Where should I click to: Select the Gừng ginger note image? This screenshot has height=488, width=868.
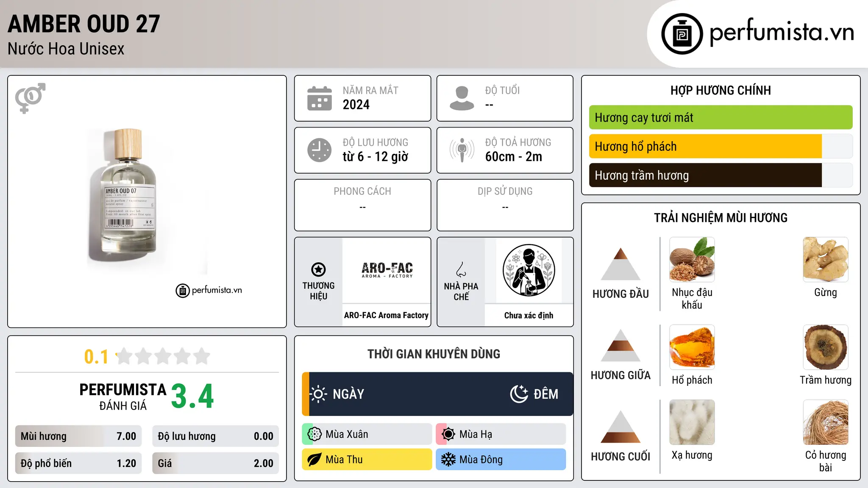coord(826,260)
